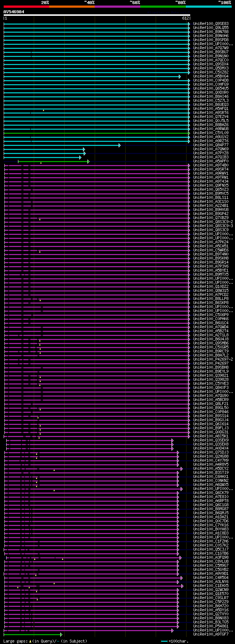
Task: Click the =100char. scale legend
Action: 174,641
